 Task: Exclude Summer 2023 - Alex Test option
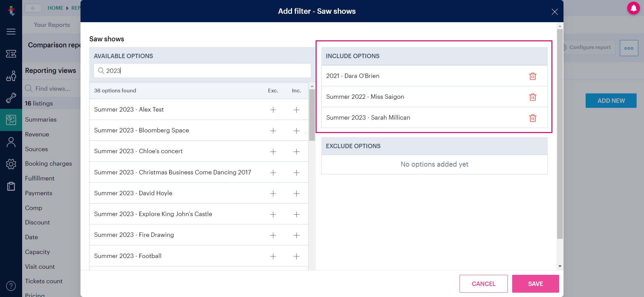coord(273,110)
